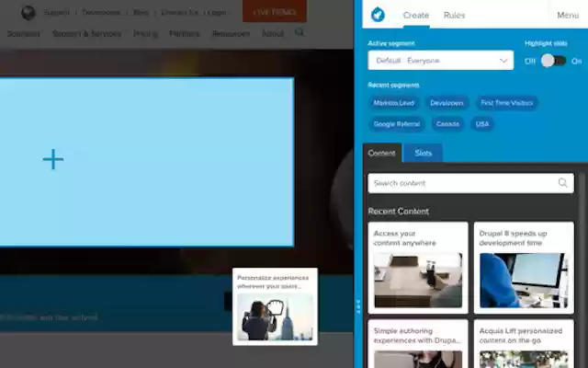Switch to the Rules tab
Image resolution: width=588 pixels, height=368 pixels.
pyautogui.click(x=454, y=15)
